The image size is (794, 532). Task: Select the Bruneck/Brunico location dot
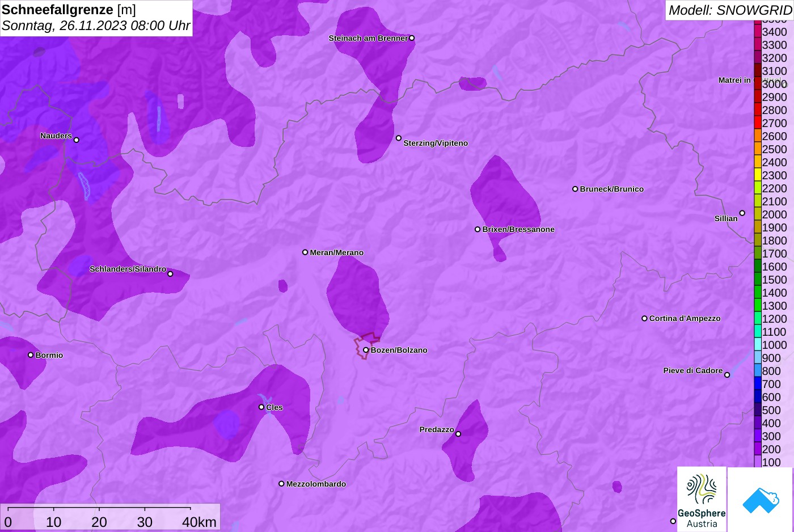pyautogui.click(x=575, y=189)
